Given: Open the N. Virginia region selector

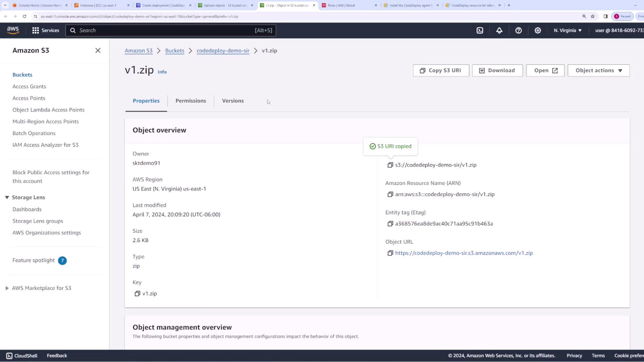Looking at the screenshot, I should point(568,31).
